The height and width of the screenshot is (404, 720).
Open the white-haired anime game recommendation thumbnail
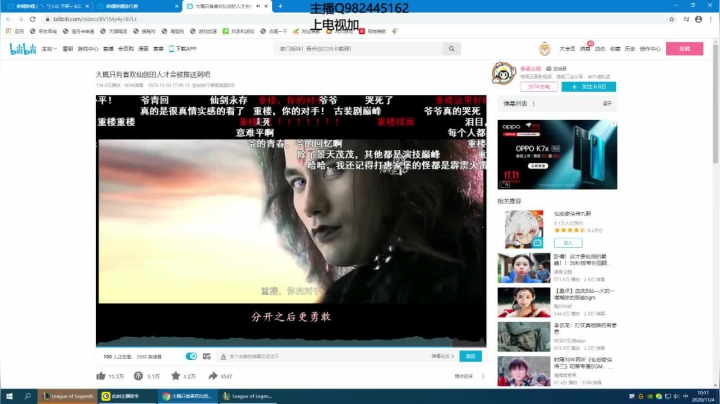click(x=524, y=229)
